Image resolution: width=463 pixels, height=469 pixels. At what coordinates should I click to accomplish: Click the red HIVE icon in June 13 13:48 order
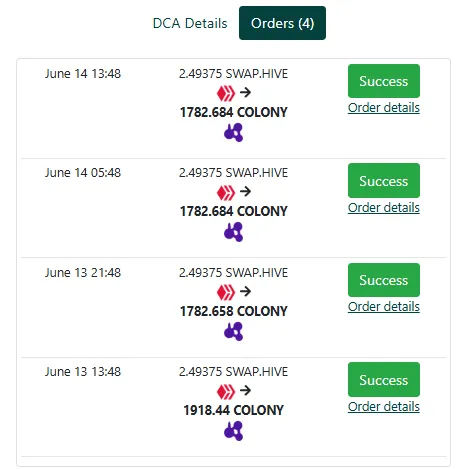(226, 391)
